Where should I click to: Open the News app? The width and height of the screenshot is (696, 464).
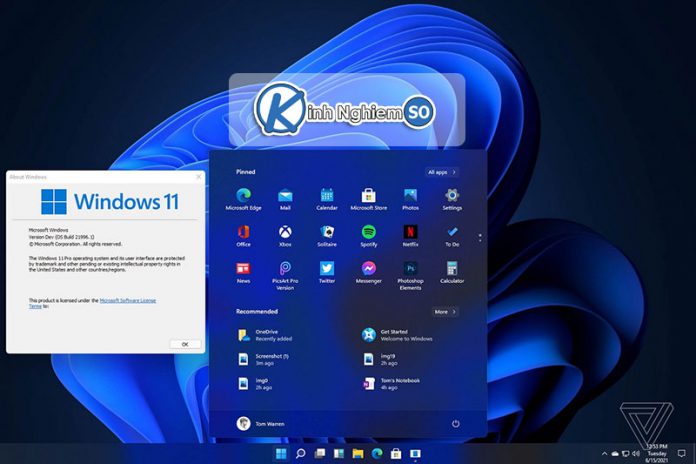click(x=243, y=272)
